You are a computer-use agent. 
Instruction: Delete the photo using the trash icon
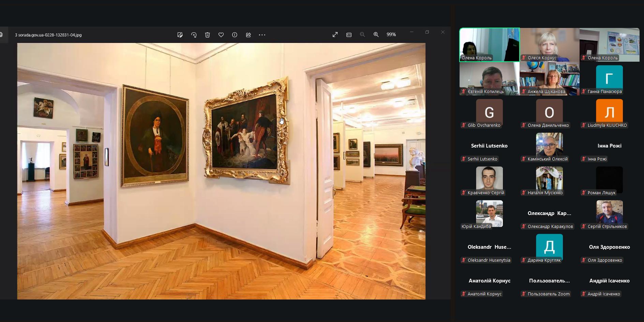[207, 35]
